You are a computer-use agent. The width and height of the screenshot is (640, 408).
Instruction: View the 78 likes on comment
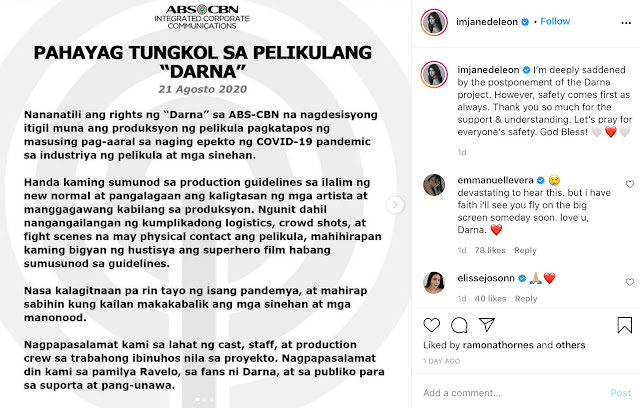(490, 250)
